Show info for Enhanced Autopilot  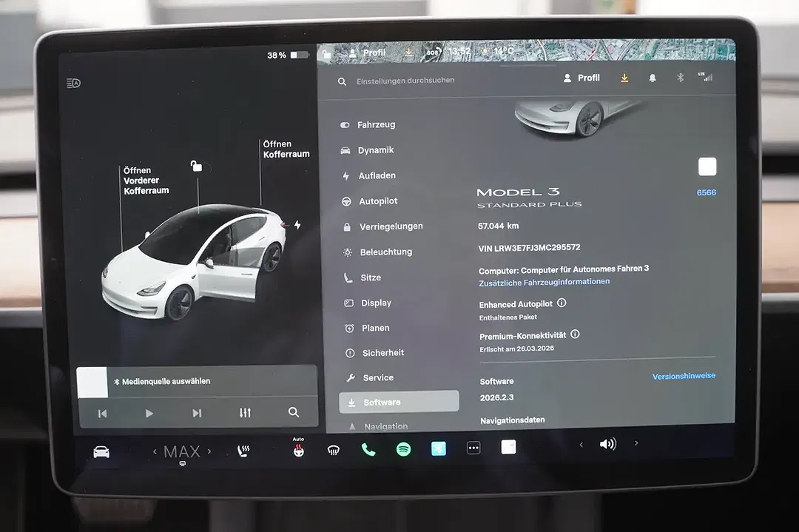[x=562, y=303]
